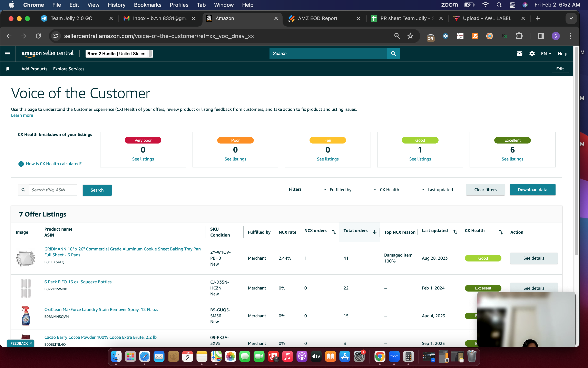Open the Born 2 Hustle account switcher
588x368 pixels.
tap(119, 54)
